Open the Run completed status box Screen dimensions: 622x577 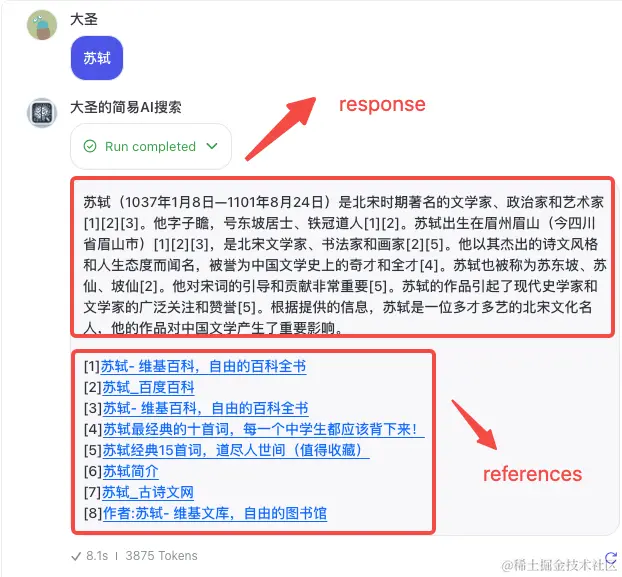click(x=151, y=146)
